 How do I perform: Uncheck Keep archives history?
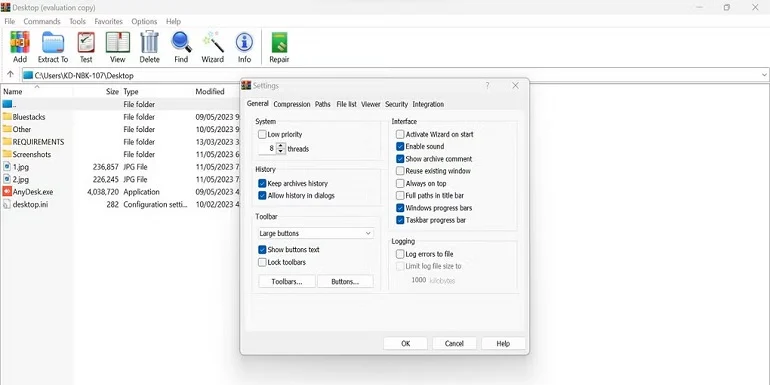coord(262,183)
